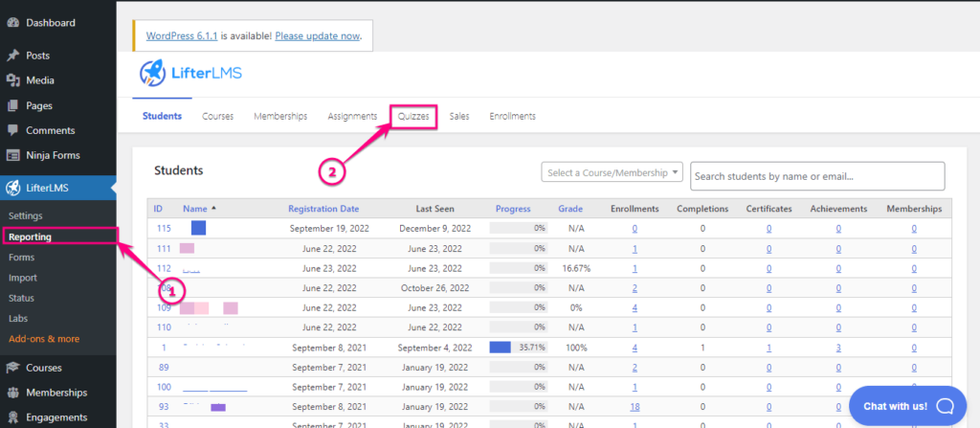Click the December 9, 2022 last seen cell
980x428 pixels.
(435, 229)
